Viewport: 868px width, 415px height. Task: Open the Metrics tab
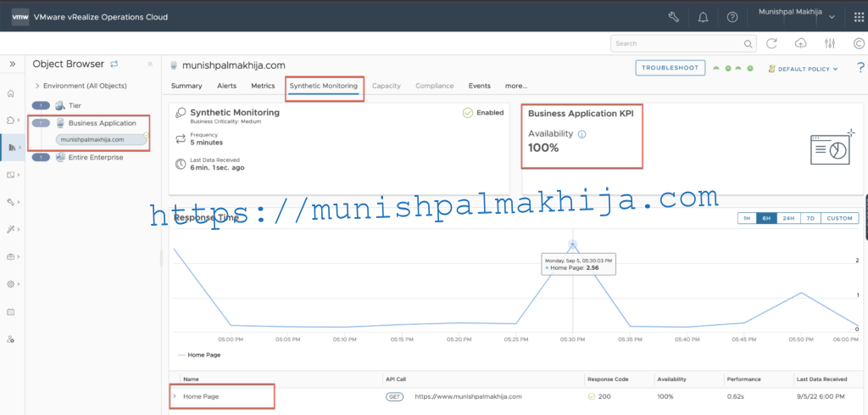click(263, 86)
